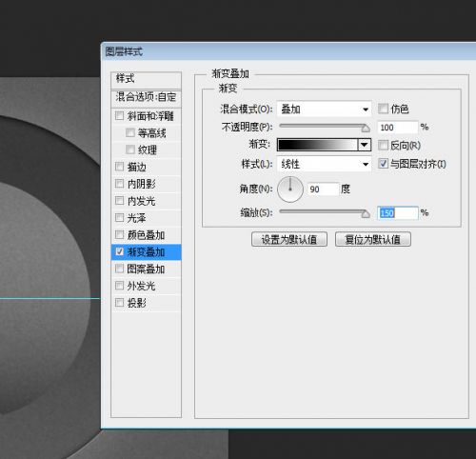The image size is (476, 459).
Task: Check the 描边 stroke option
Action: coord(119,167)
